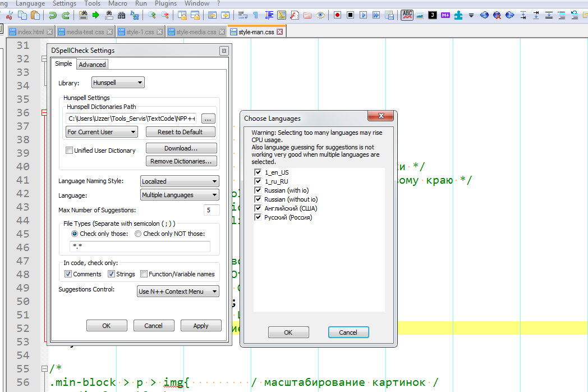The width and height of the screenshot is (588, 392).
Task: Redo via the green toolbar arrow
Action: point(65,15)
